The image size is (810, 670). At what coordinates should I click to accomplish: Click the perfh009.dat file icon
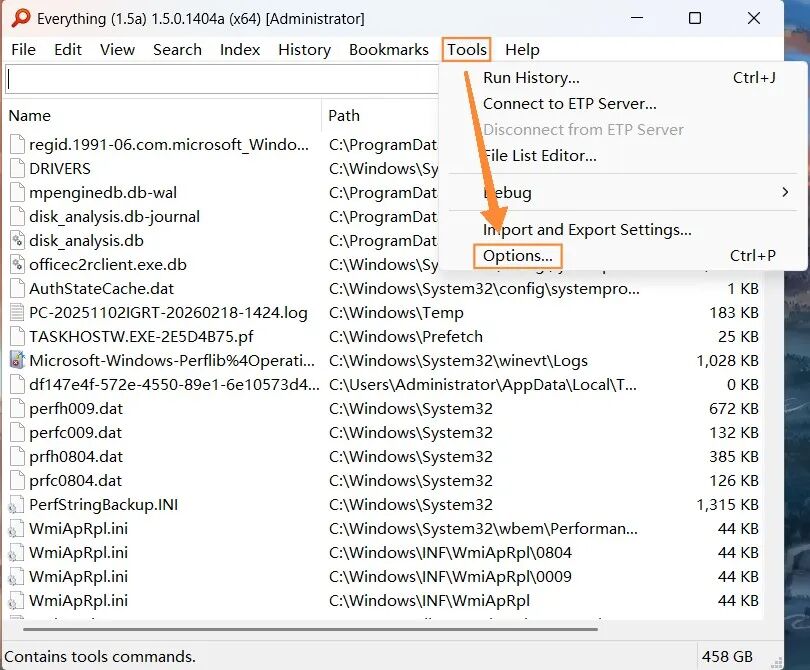pos(17,408)
